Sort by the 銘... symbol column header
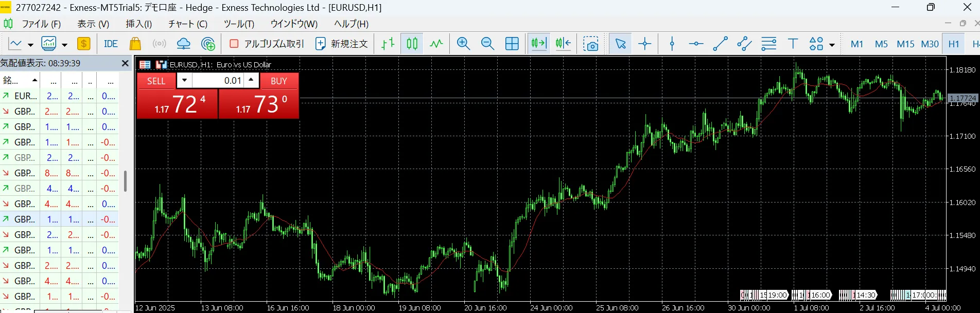Viewport: 980px width, 313px height. pyautogui.click(x=20, y=80)
